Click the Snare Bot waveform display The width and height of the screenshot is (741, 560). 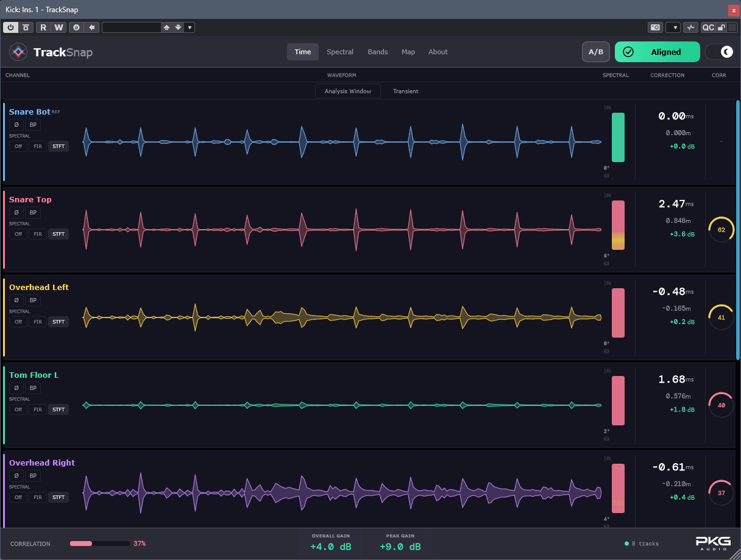342,142
